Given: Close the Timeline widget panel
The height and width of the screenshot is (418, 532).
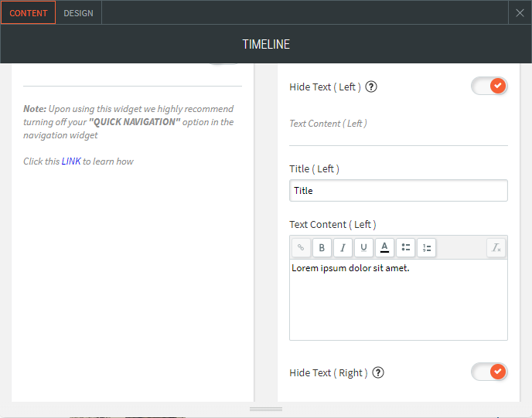Looking at the screenshot, I should 520,13.
